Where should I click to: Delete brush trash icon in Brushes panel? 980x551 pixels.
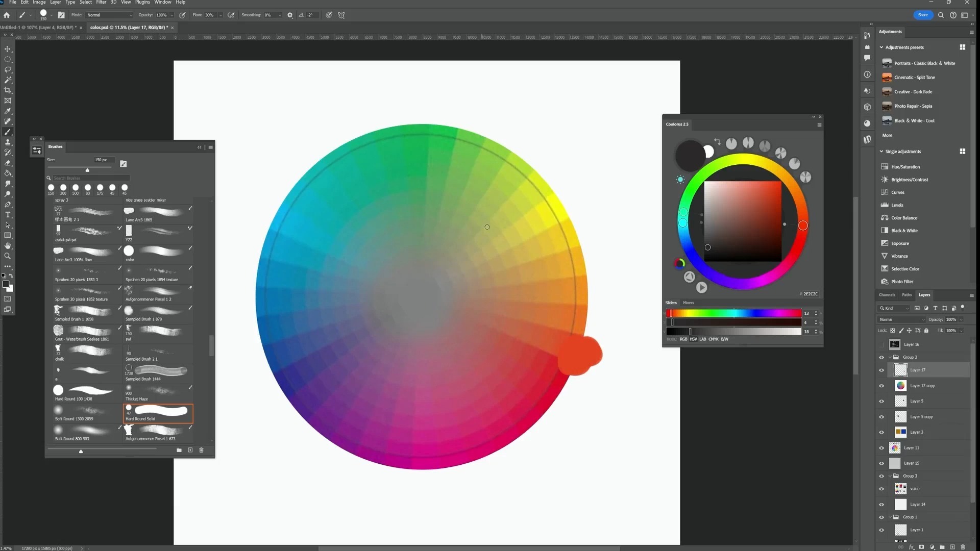pos(201,450)
